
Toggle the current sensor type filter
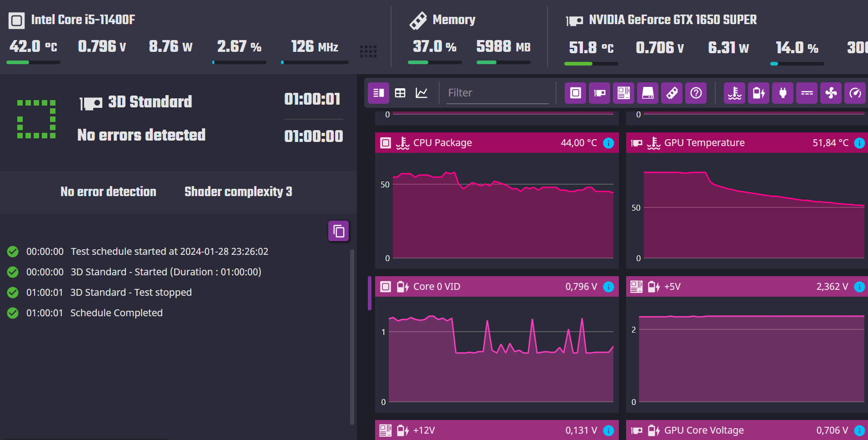(x=807, y=93)
